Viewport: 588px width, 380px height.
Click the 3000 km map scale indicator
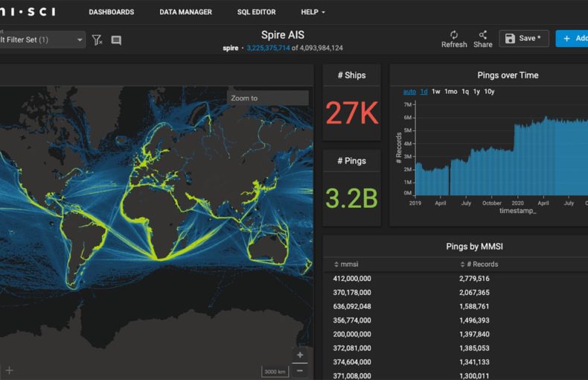(275, 372)
